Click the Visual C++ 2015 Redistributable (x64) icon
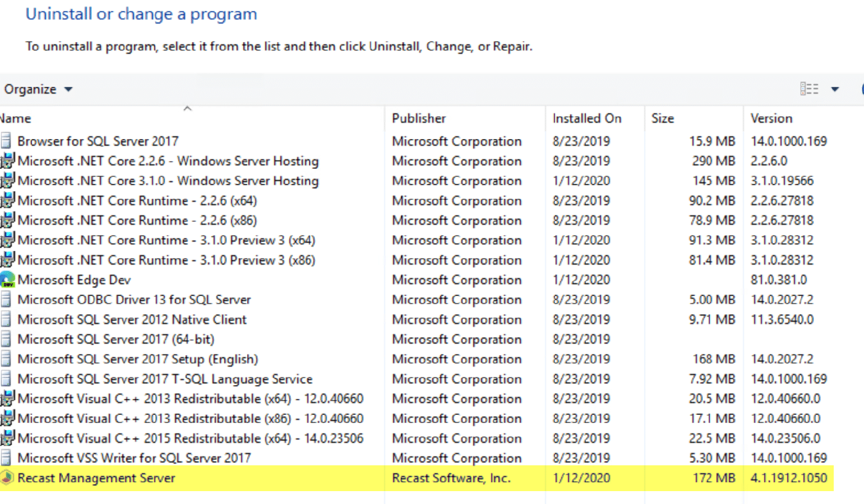This screenshot has width=864, height=504. pos(7,438)
